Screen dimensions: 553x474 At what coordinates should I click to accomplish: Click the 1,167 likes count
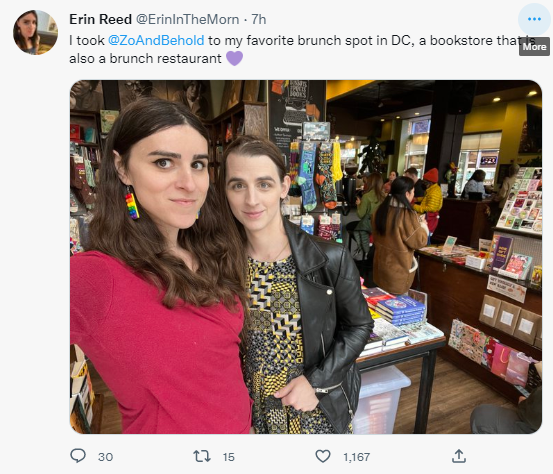357,457
